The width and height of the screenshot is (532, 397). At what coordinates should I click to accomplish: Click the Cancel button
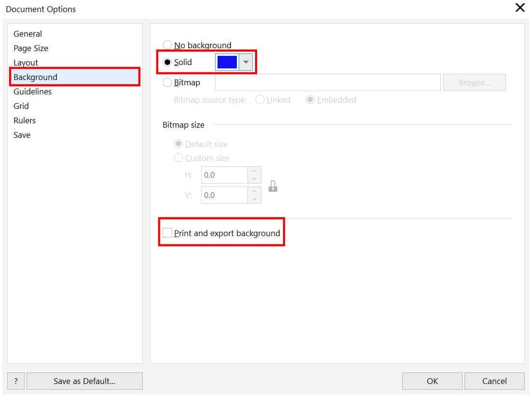[494, 381]
